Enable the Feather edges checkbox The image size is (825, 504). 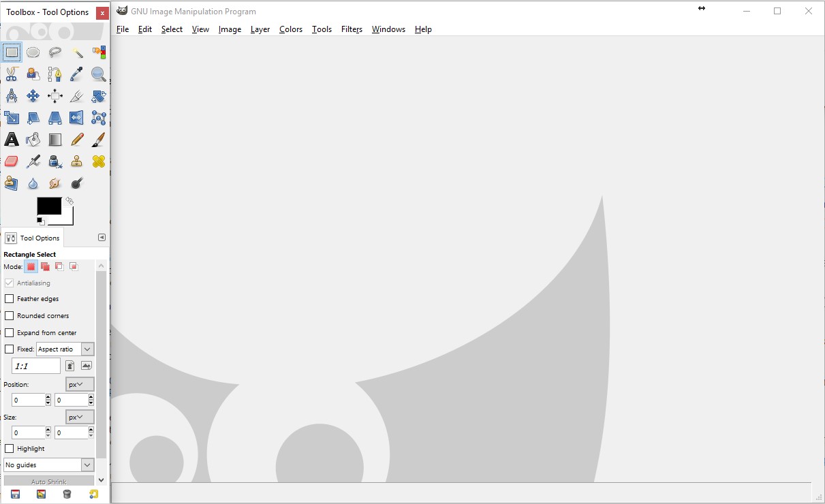click(10, 299)
